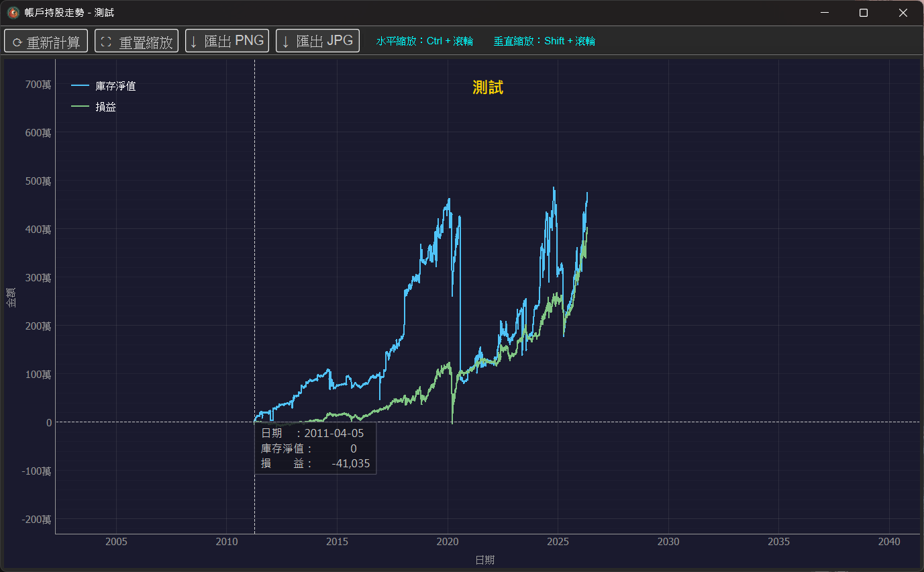The height and width of the screenshot is (572, 924).
Task: Click the 重新計算 recalculate button
Action: click(46, 41)
